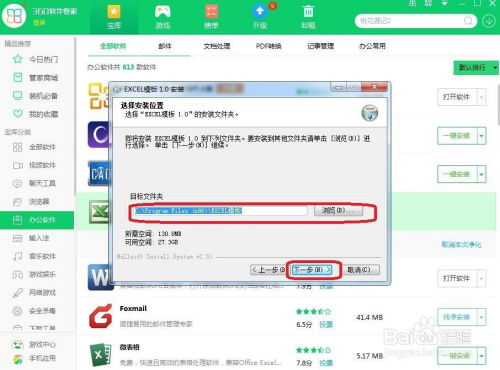Click first 一键安装 button

pyautogui.click(x=457, y=136)
